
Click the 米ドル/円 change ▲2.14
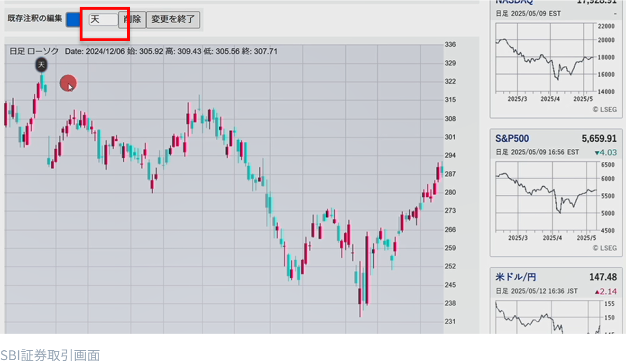606,291
